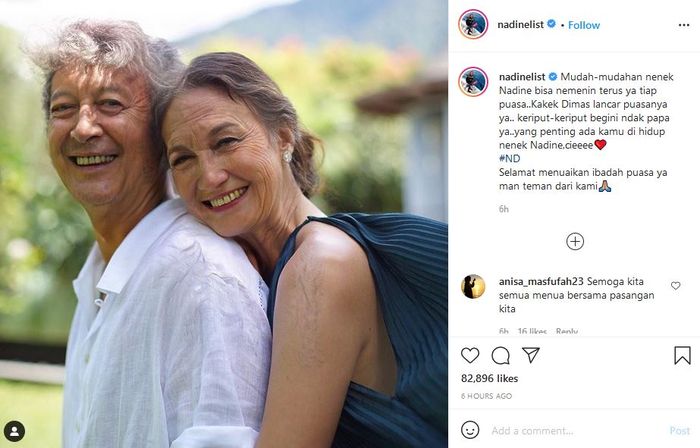Like the post with the heart icon
Screen dimensions: 700x448
[470, 355]
